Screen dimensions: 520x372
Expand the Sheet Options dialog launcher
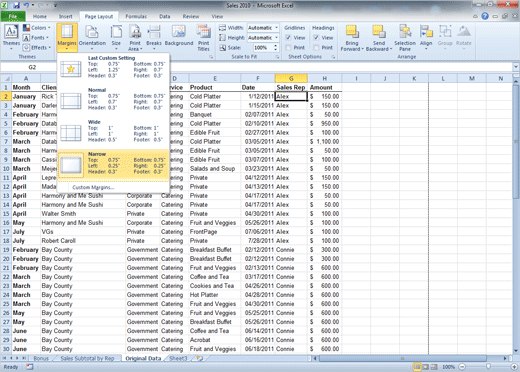pos(333,57)
